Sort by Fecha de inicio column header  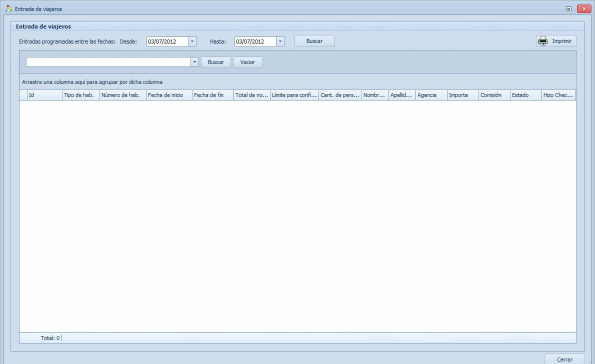(x=169, y=95)
